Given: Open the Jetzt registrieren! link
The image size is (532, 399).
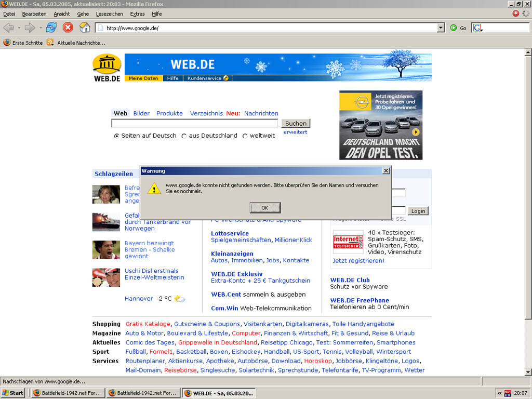Looking at the screenshot, I should [358, 261].
